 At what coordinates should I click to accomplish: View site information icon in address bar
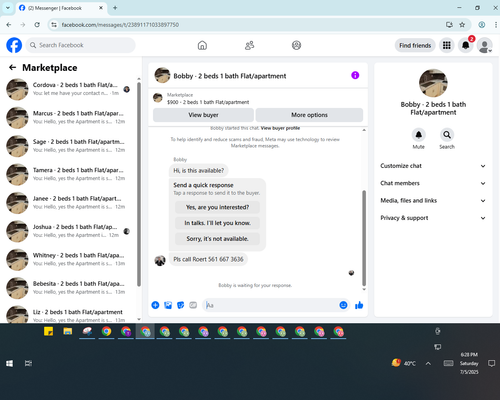54,25
